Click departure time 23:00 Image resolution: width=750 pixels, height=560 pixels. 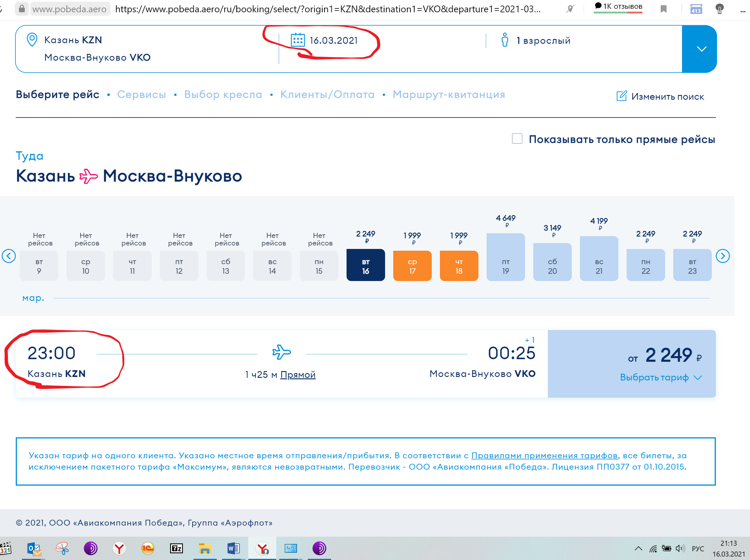click(x=52, y=353)
